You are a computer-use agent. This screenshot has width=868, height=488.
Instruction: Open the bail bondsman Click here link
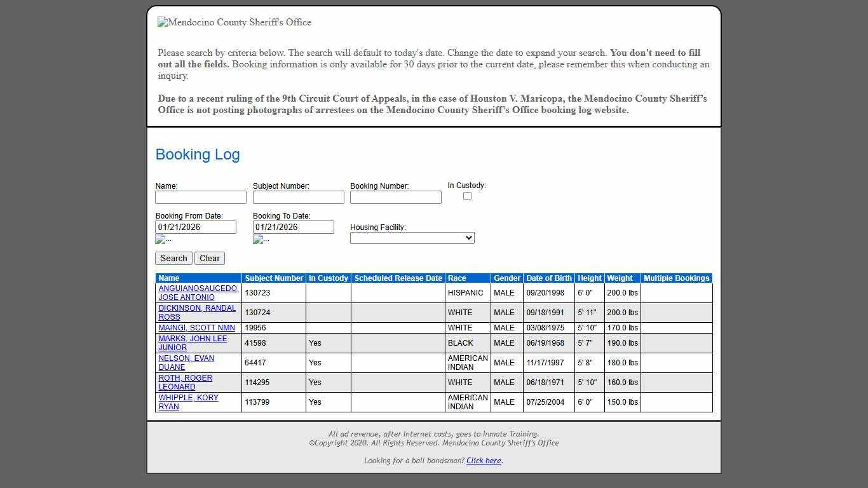coord(483,460)
